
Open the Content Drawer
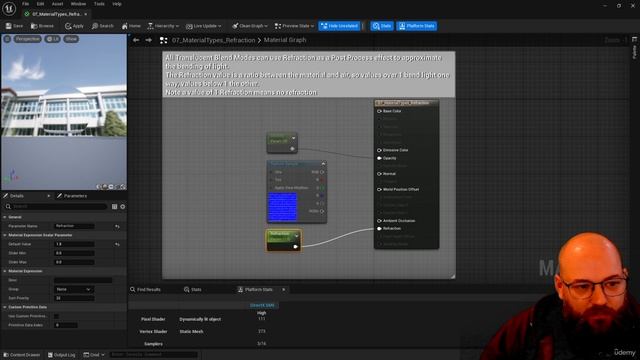(x=22, y=355)
